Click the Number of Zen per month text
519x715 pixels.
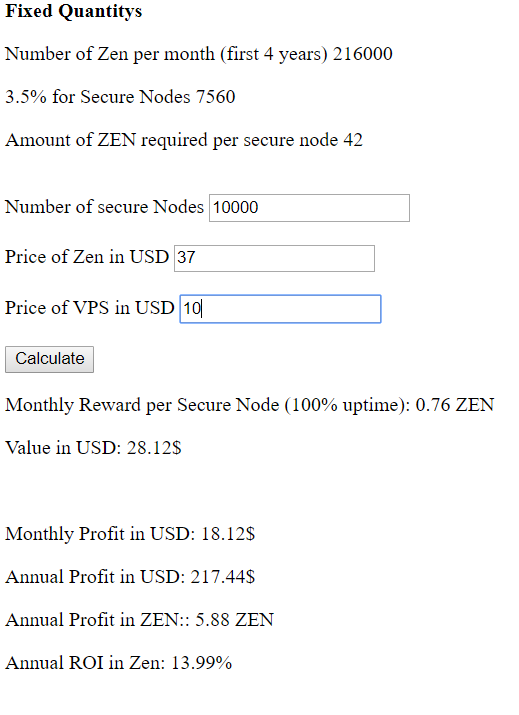click(x=166, y=54)
